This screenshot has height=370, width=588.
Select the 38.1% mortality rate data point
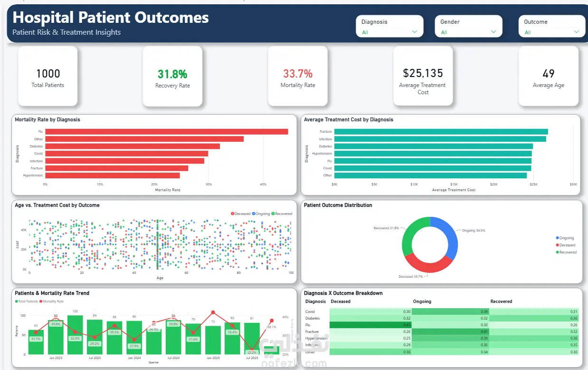pos(272,321)
